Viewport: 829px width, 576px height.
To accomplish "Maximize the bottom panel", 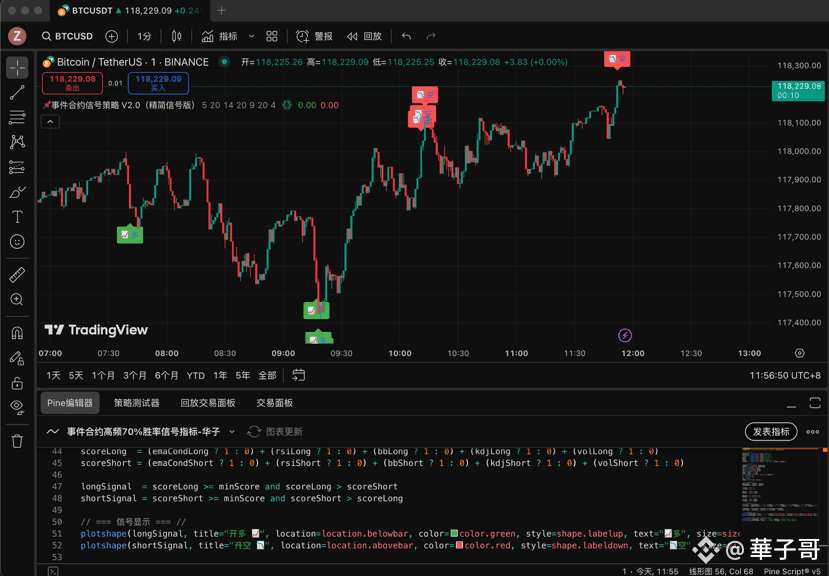I will [815, 403].
